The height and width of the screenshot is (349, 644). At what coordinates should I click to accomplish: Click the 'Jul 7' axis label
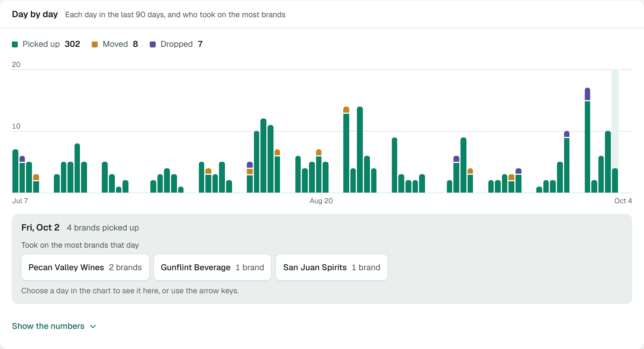tap(20, 201)
